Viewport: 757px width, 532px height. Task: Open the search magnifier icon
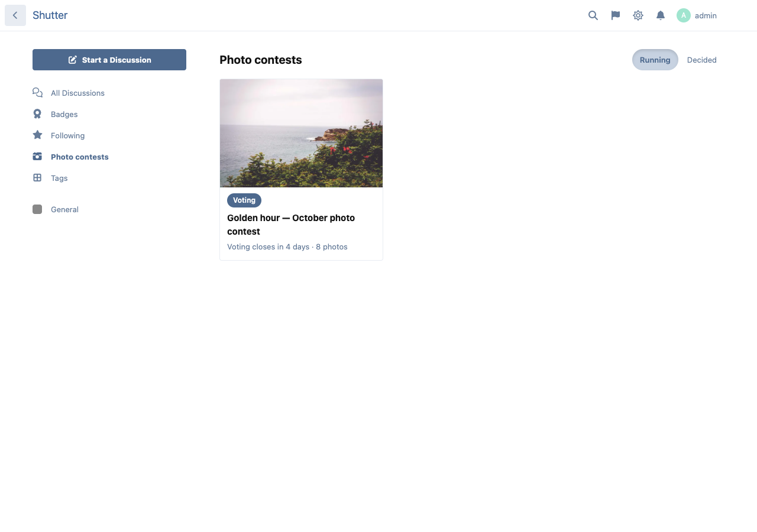(593, 15)
